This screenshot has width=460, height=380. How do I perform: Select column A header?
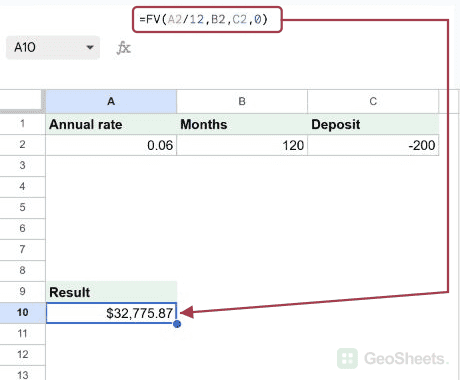click(x=111, y=101)
